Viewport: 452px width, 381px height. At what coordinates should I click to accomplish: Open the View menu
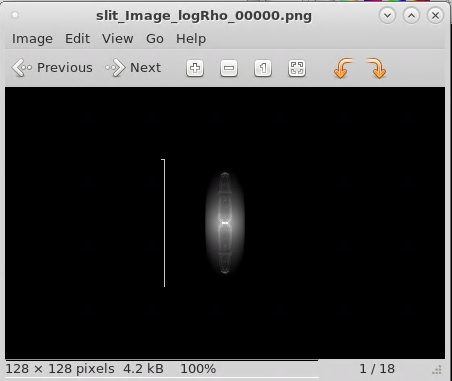pyautogui.click(x=118, y=39)
